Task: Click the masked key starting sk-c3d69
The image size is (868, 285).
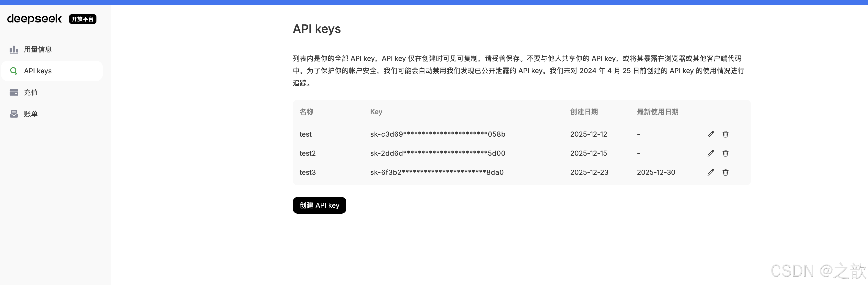Action: pos(437,134)
